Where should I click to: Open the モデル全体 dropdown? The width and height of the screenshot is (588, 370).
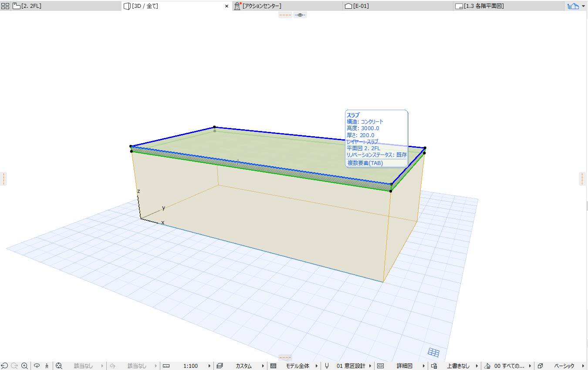(297, 366)
